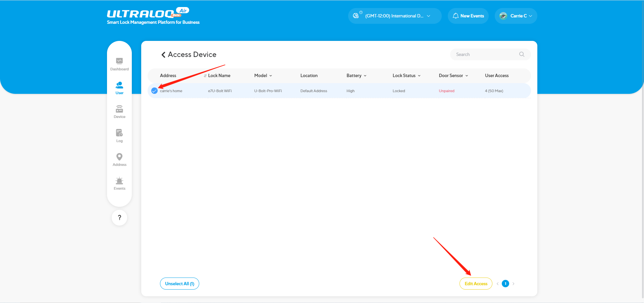Click the Location column header
644x303 pixels.
pyautogui.click(x=309, y=76)
